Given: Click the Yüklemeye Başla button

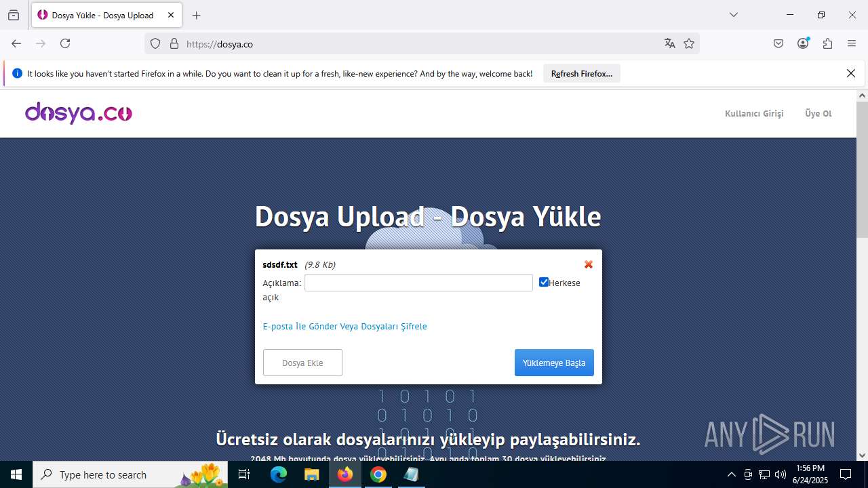Looking at the screenshot, I should [554, 363].
